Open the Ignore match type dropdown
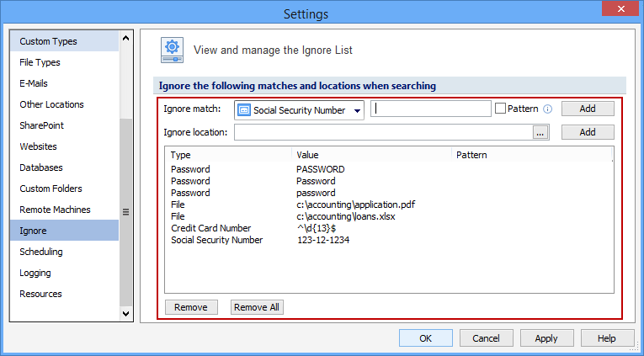Image resolution: width=644 pixels, height=356 pixels. (x=357, y=110)
